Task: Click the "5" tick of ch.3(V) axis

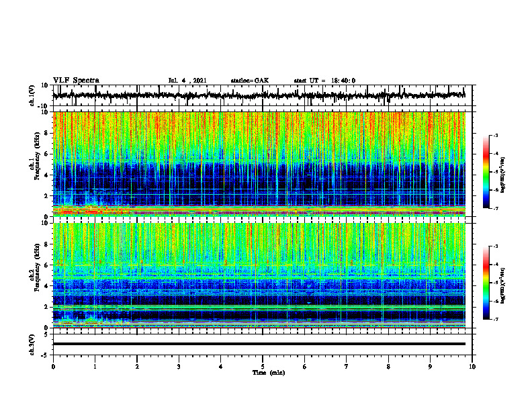Action: click(x=46, y=334)
